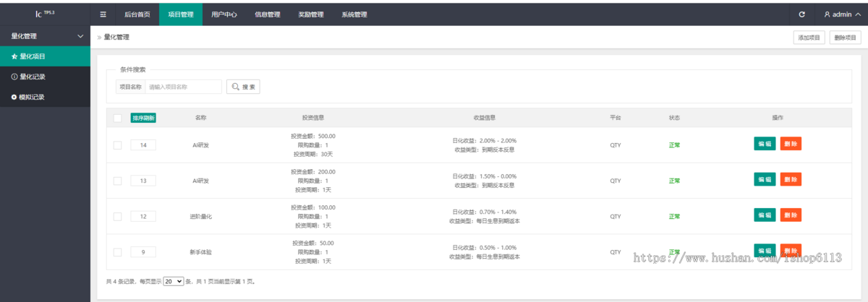
Task: Open the admin user dropdown
Action: (x=842, y=14)
